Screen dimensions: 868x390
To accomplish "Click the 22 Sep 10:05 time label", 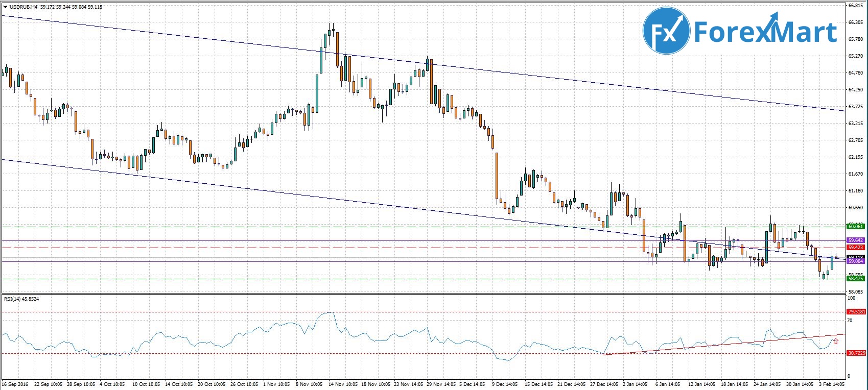I will pos(49,383).
